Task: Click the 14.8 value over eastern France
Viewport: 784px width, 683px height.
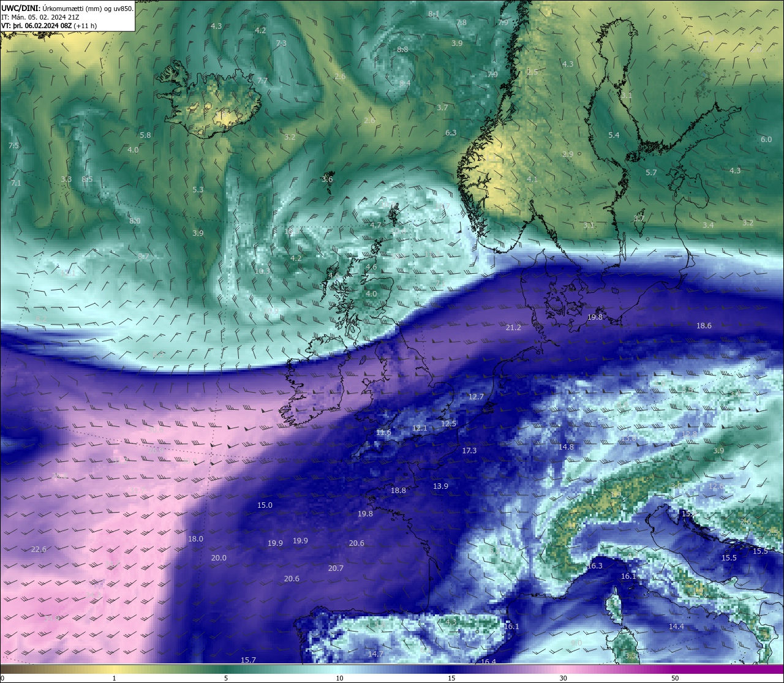Action: (566, 447)
